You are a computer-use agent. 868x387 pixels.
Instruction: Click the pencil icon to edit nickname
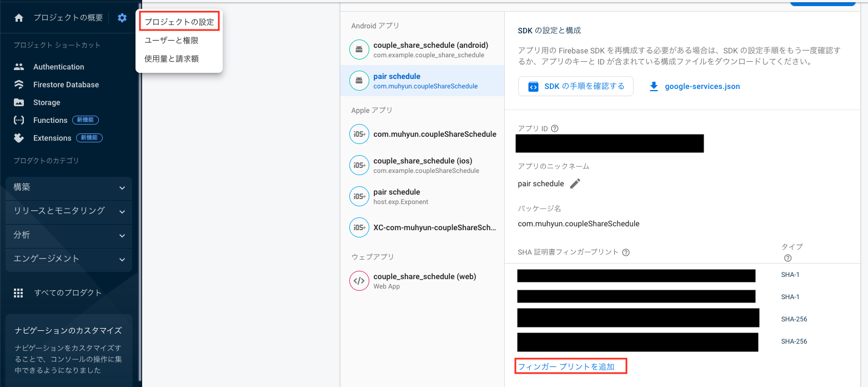(575, 183)
